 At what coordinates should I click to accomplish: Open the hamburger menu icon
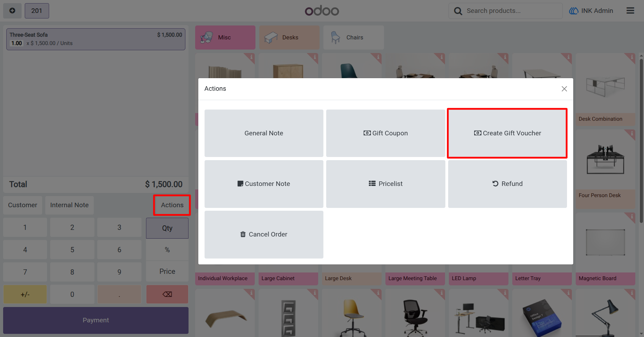[x=630, y=11]
